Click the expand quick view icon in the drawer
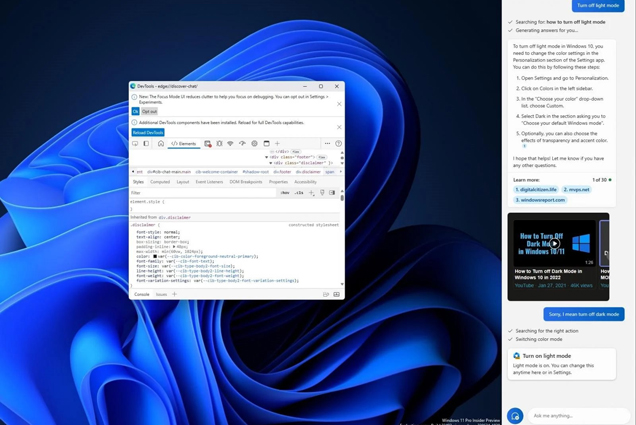 326,294
